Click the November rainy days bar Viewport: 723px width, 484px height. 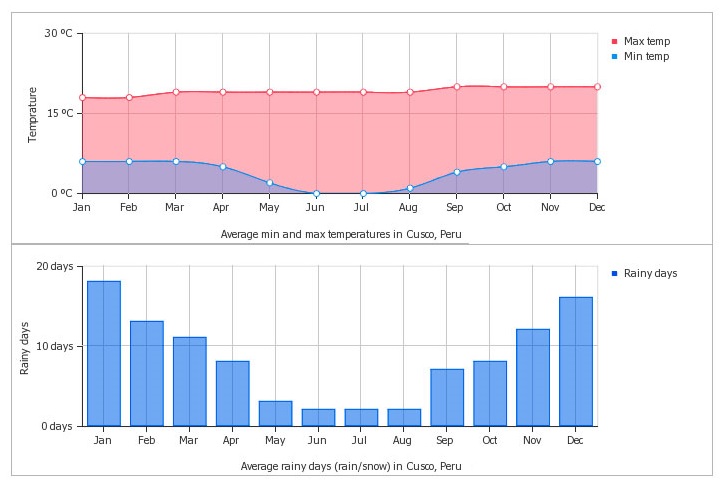click(533, 377)
